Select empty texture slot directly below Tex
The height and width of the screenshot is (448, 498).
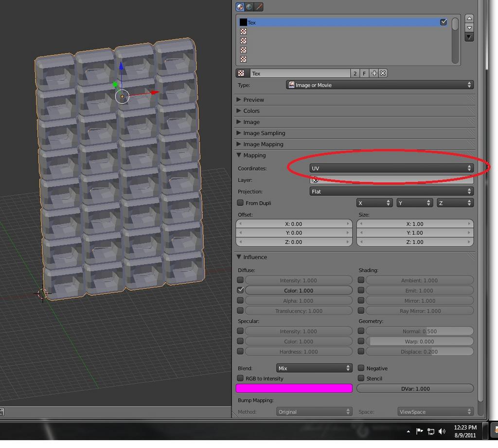click(343, 32)
